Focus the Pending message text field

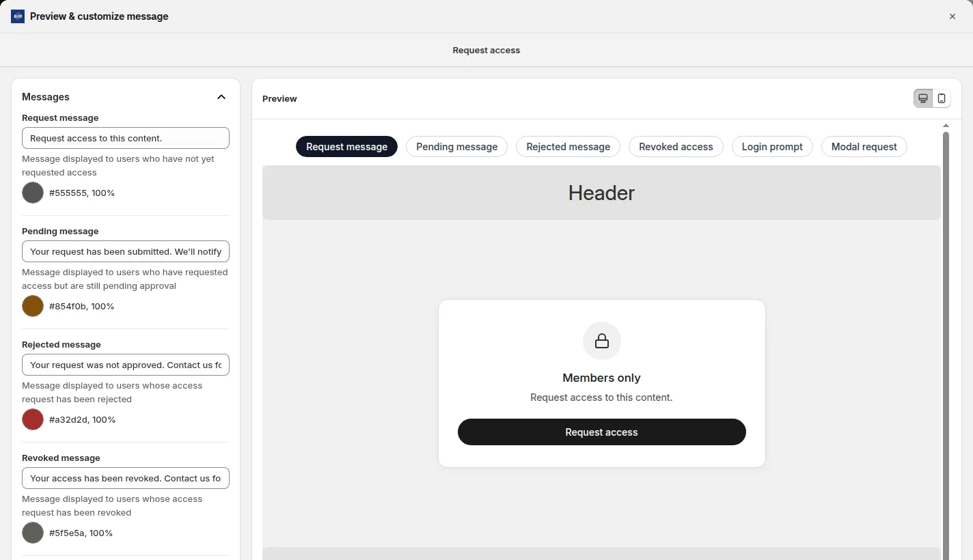click(126, 251)
